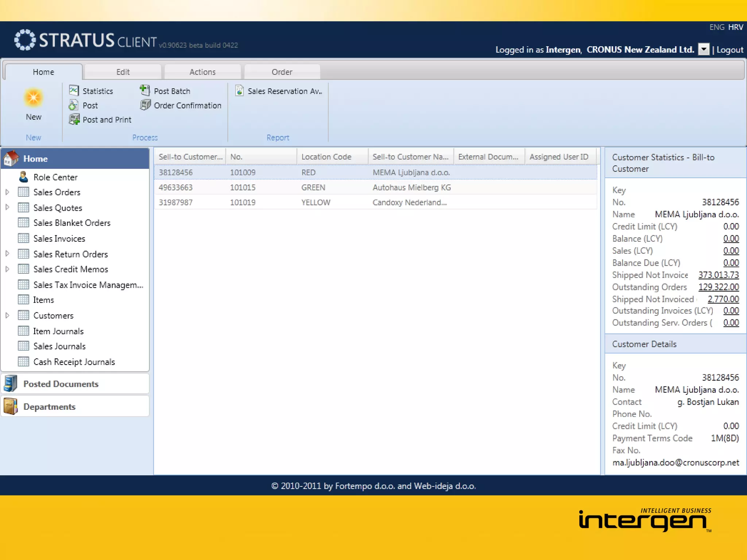747x560 pixels.
Task: Click the Sales Orders grid icon
Action: click(23, 192)
